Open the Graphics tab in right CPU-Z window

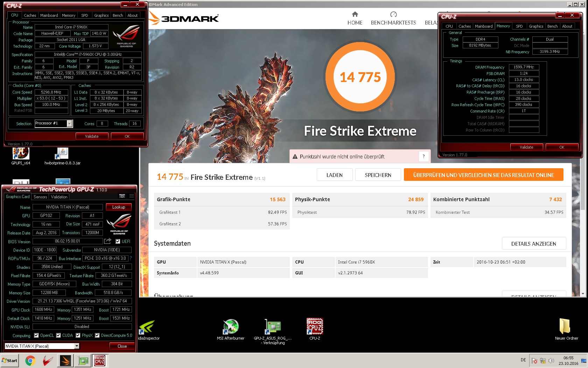point(536,26)
